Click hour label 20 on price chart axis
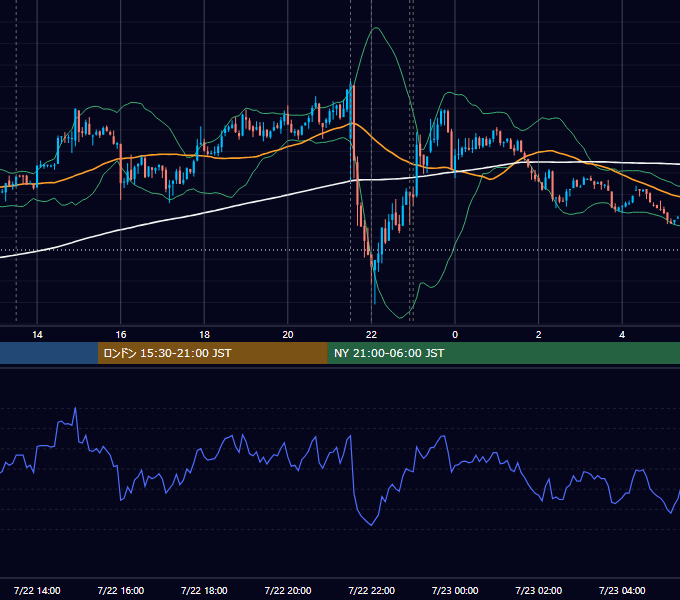 point(288,335)
